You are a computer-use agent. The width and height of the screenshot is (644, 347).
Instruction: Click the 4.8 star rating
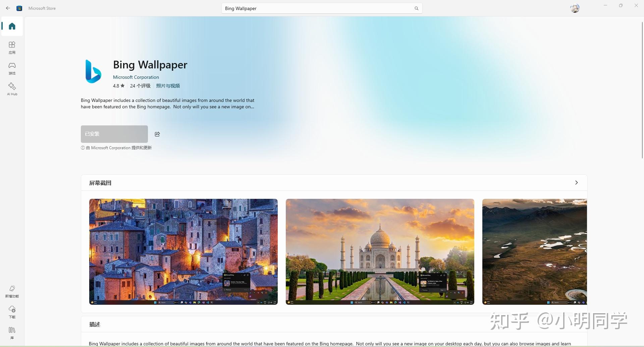(x=119, y=86)
